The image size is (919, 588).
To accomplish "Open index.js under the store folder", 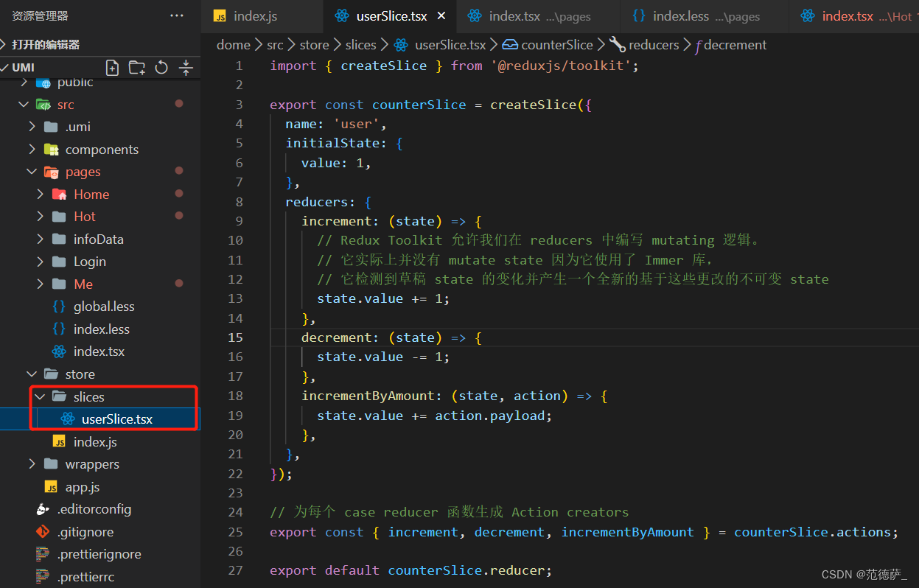I will coord(95,442).
